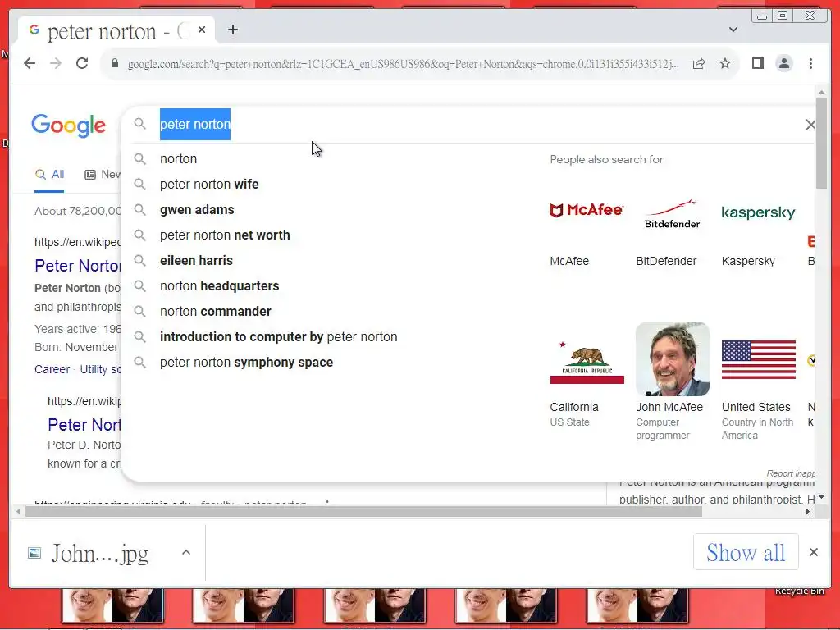This screenshot has height=630, width=840.
Task: Close the peter norton tab
Action: (202, 30)
